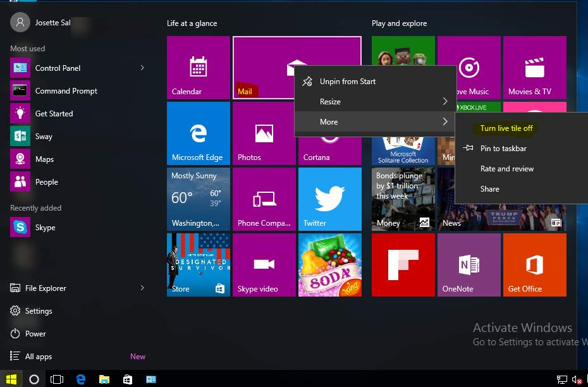Open Control Panel icon on taskbar

(151, 379)
